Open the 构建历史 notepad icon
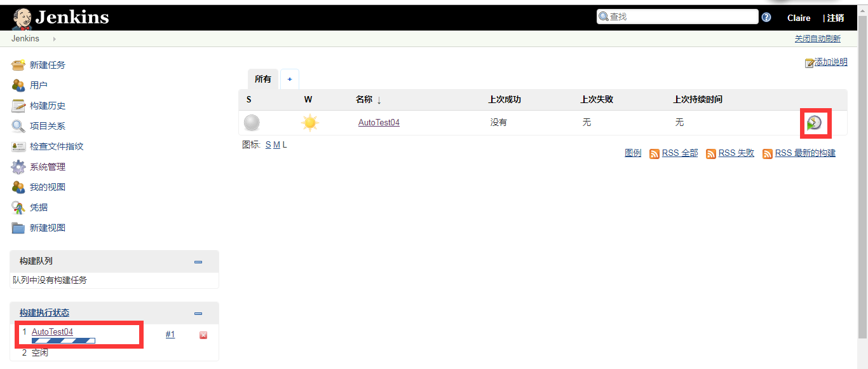 coord(18,106)
